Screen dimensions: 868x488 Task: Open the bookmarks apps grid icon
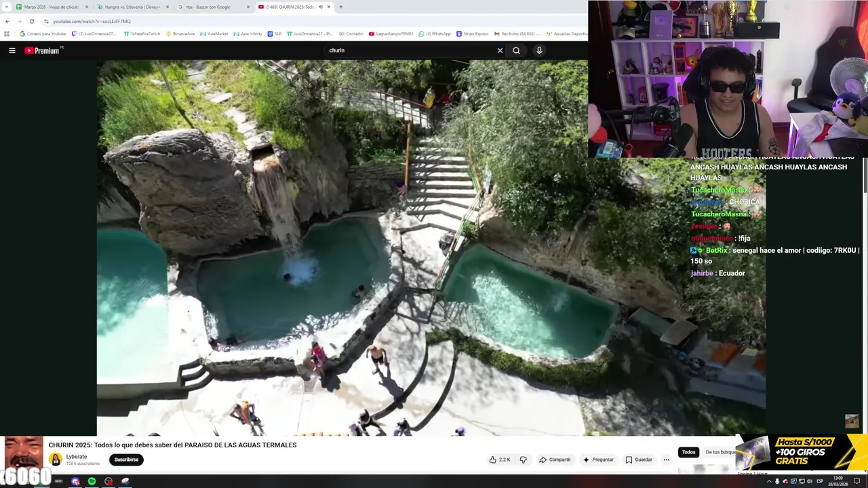7,34
